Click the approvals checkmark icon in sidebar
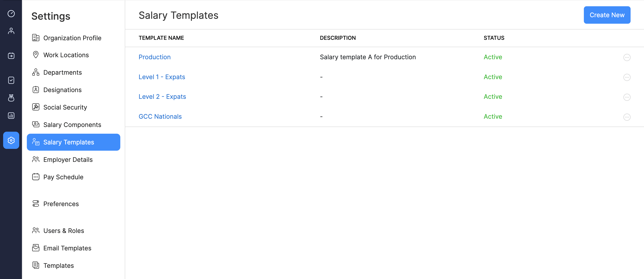644x279 pixels. (11, 80)
